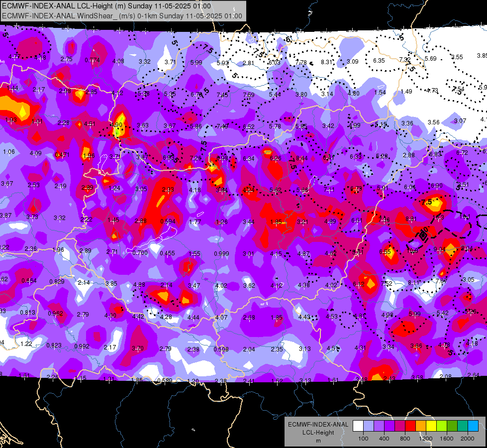Click the wind shear value 4.90
Screen dimensions: 487x448
tap(116, 125)
